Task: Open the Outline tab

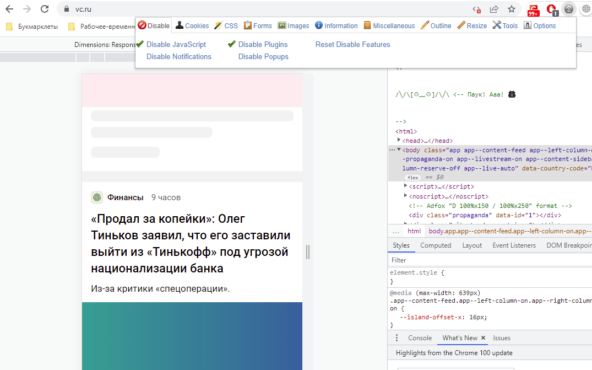Action: [436, 26]
